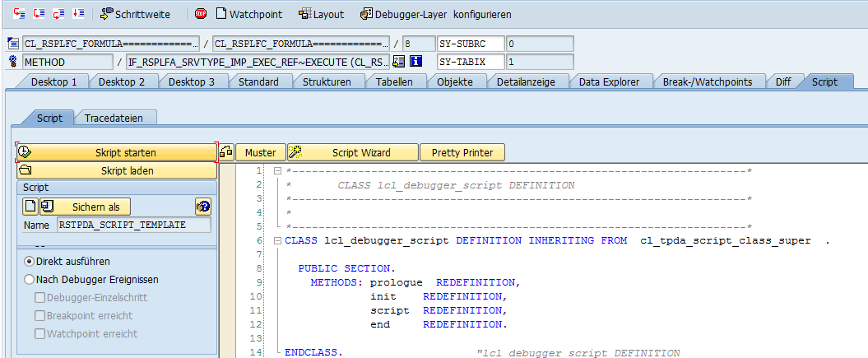This screenshot has width=868, height=358.
Task: Switch to the Desktop 1 tab
Action: click(x=53, y=82)
